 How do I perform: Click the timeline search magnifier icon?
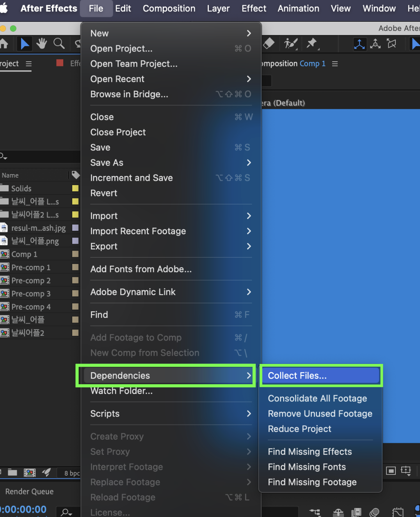tap(66, 512)
